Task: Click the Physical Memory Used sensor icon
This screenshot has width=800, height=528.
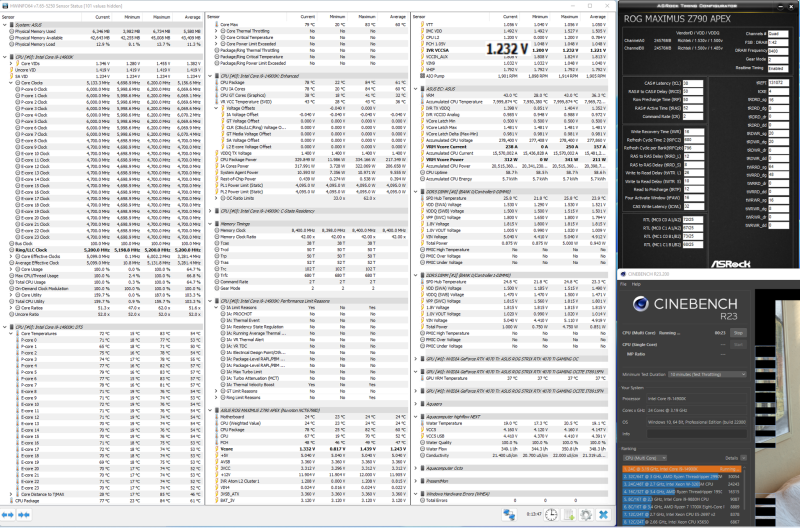Action: point(12,31)
